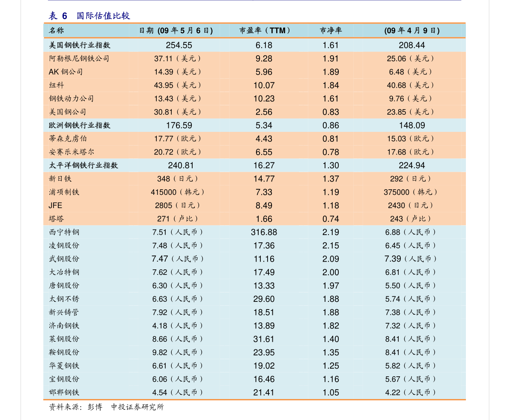Screen dimensions: 510x420
Task: Click the row name 新日铁
Action: (x=60, y=179)
